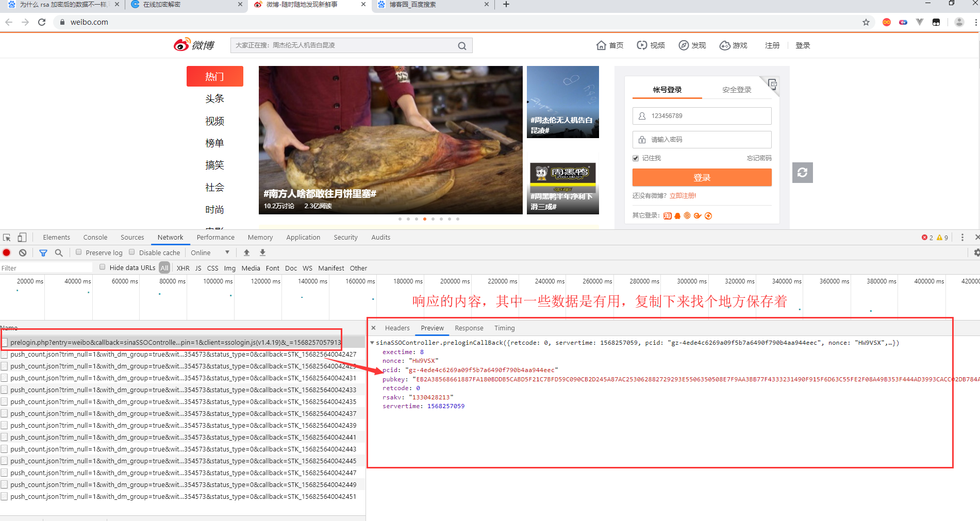Click 立即注册 register link
The image size is (980, 521).
683,196
